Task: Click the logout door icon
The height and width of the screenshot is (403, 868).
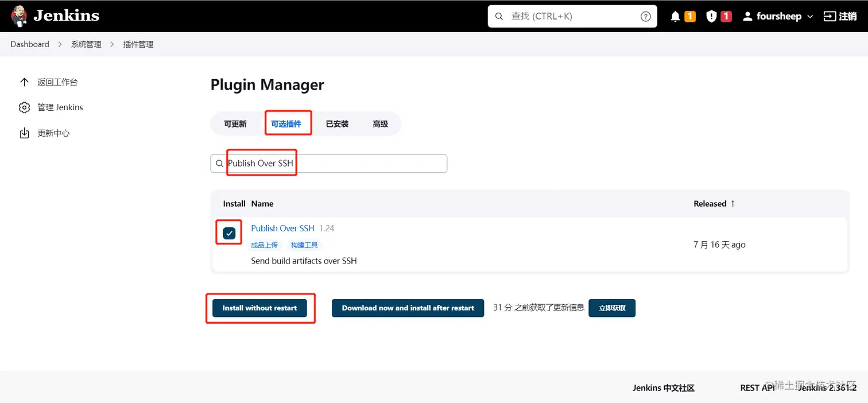Action: (x=830, y=17)
